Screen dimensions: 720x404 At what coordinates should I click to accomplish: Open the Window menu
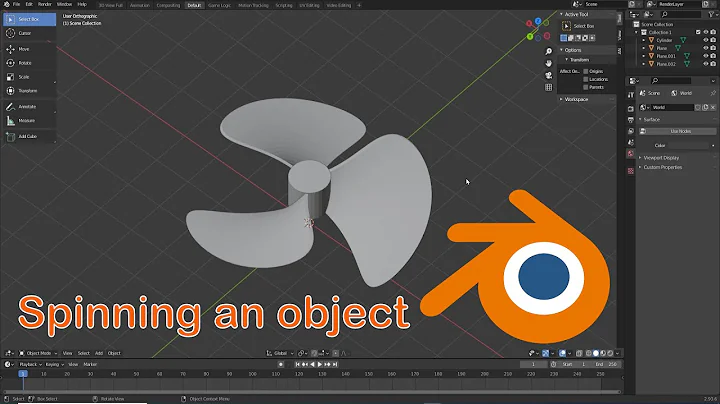(64, 4)
